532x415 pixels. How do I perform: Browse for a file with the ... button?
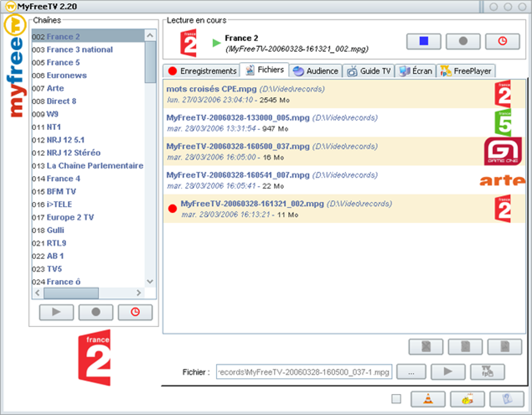coord(411,372)
